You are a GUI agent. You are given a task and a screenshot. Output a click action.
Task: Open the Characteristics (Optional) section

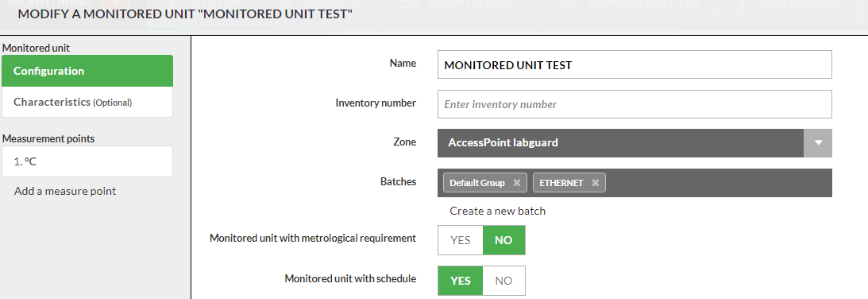point(87,102)
